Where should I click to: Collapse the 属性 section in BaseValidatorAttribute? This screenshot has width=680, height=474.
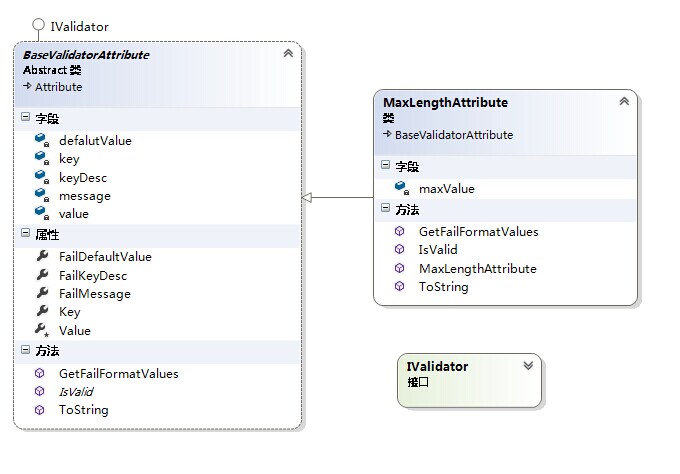[26, 233]
